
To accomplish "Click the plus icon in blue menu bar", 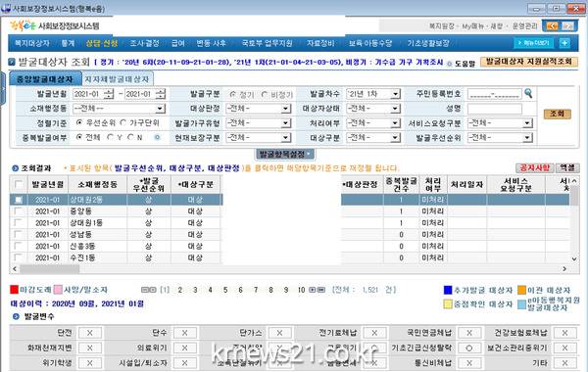I will click(x=564, y=43).
